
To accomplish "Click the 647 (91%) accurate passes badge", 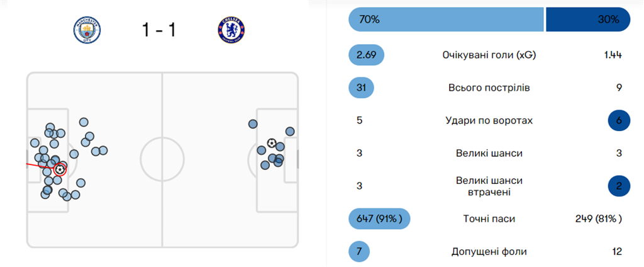I will (x=379, y=219).
